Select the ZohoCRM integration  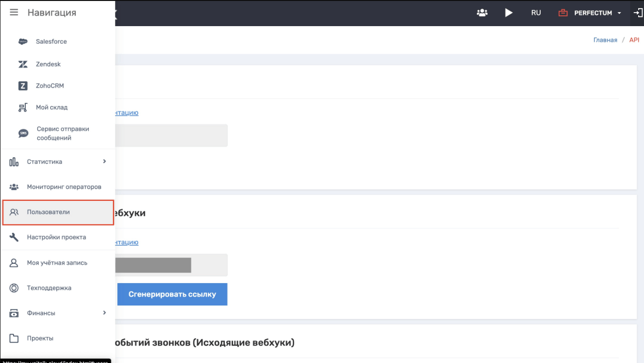[49, 86]
